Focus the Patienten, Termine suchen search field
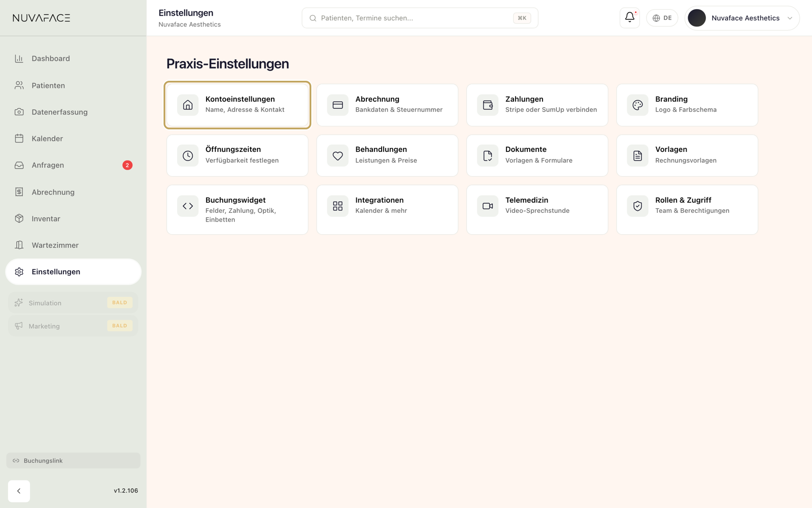The image size is (812, 508). [x=420, y=18]
